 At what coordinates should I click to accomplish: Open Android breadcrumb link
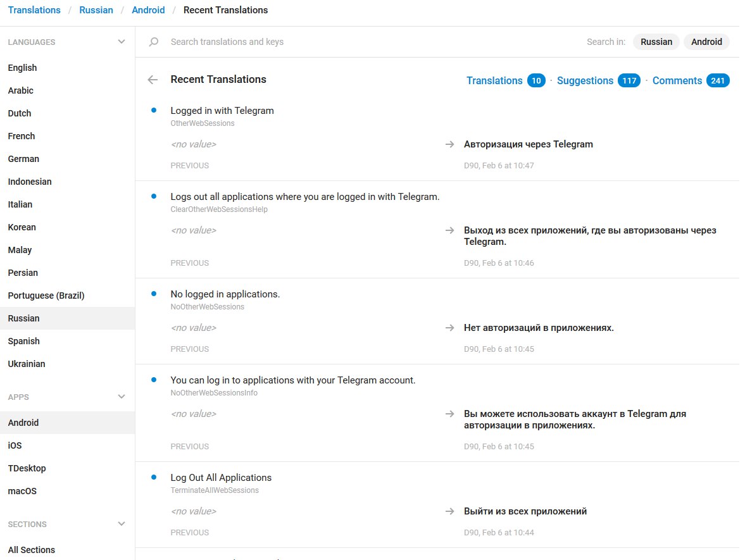pos(148,10)
